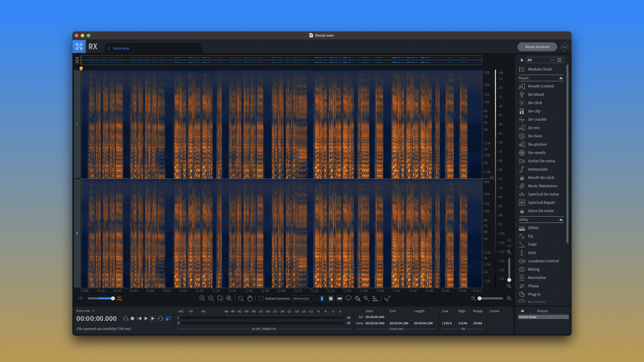The width and height of the screenshot is (644, 362).
Task: Click the horizontal zoom slider
Action: (x=491, y=298)
